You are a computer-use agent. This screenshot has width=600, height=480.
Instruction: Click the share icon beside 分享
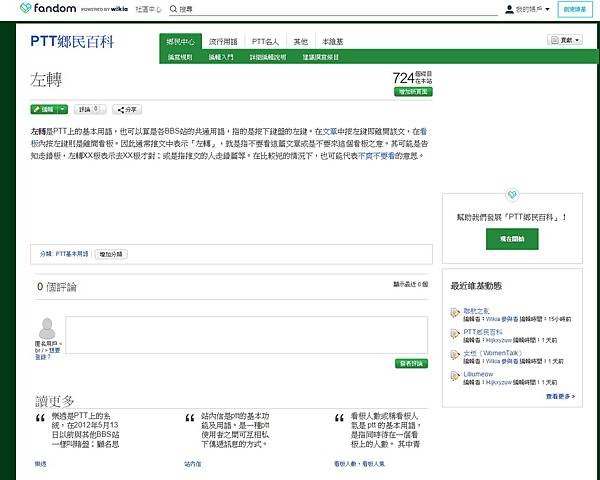click(x=121, y=110)
